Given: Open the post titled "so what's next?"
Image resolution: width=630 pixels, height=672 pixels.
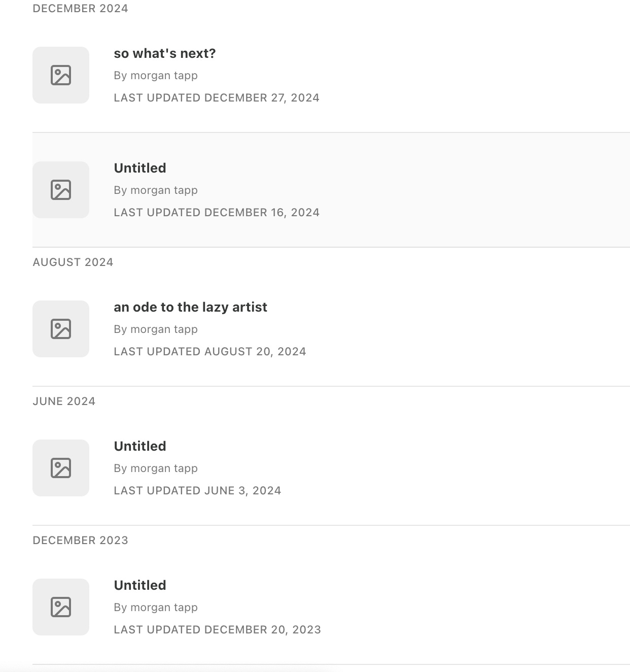Looking at the screenshot, I should [x=165, y=53].
